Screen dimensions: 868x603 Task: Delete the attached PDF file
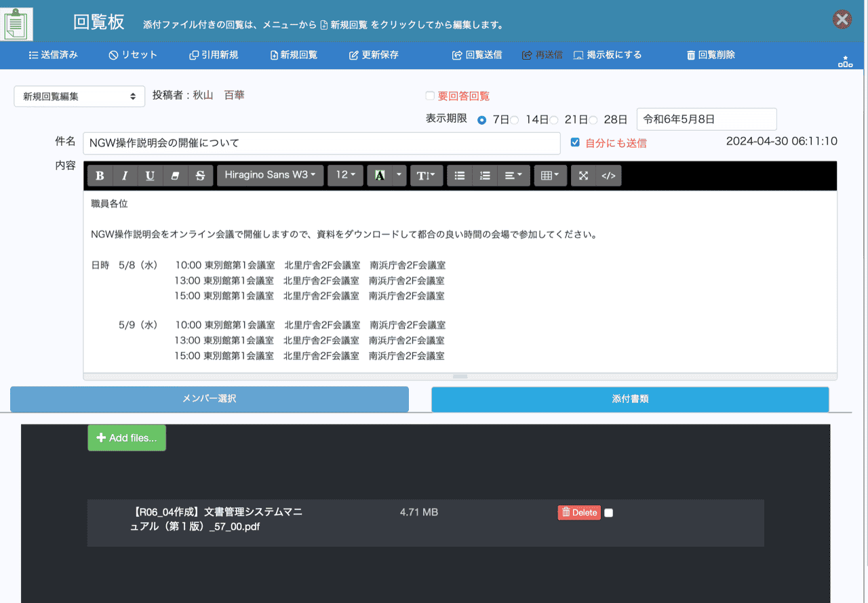tap(579, 513)
